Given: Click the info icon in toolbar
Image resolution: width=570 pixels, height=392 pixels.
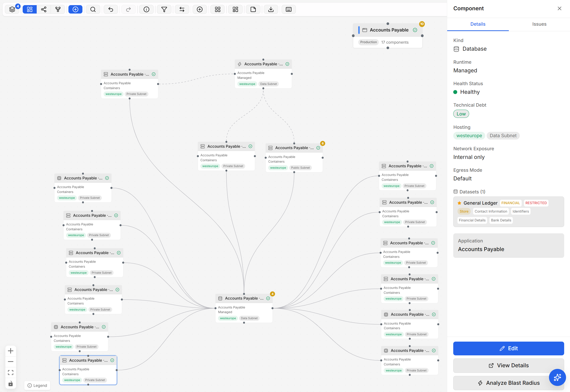Looking at the screenshot, I should [x=146, y=9].
